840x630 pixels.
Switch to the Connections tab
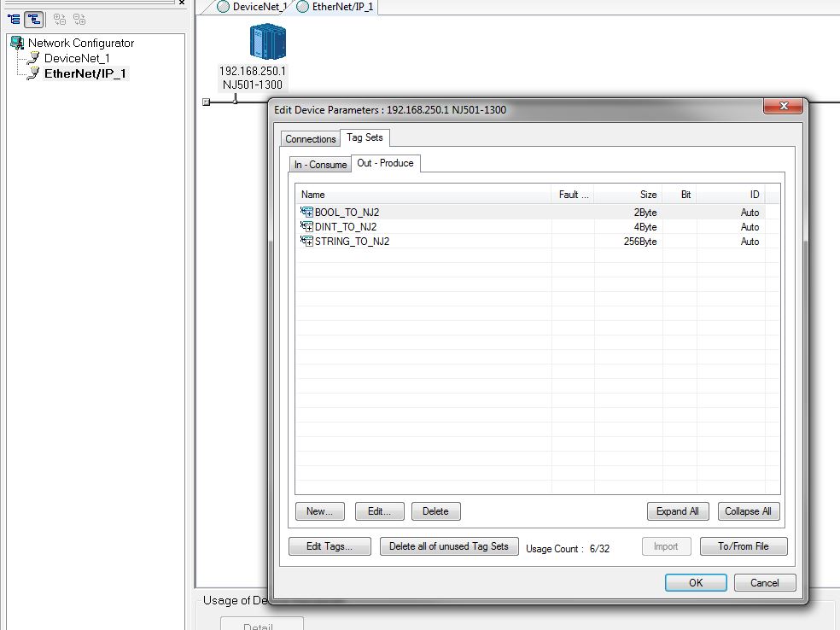tap(310, 138)
